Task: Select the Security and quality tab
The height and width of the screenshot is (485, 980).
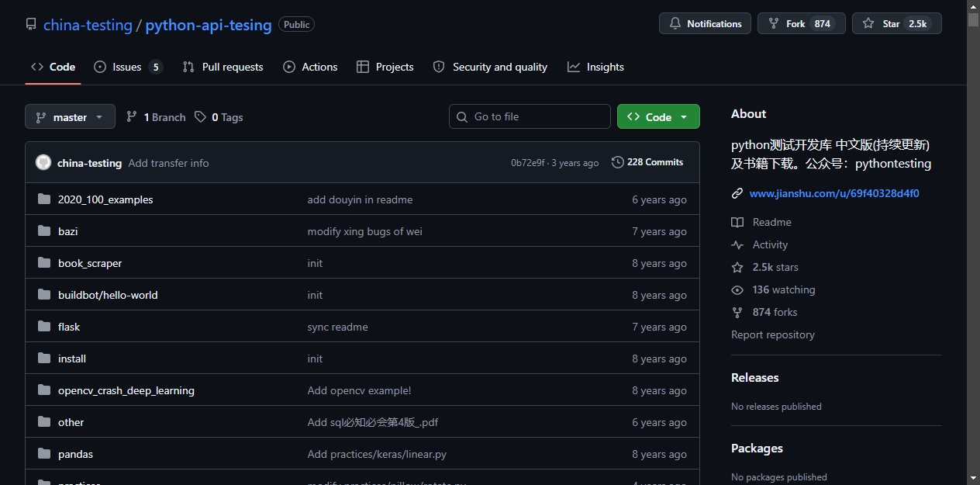Action: (490, 67)
